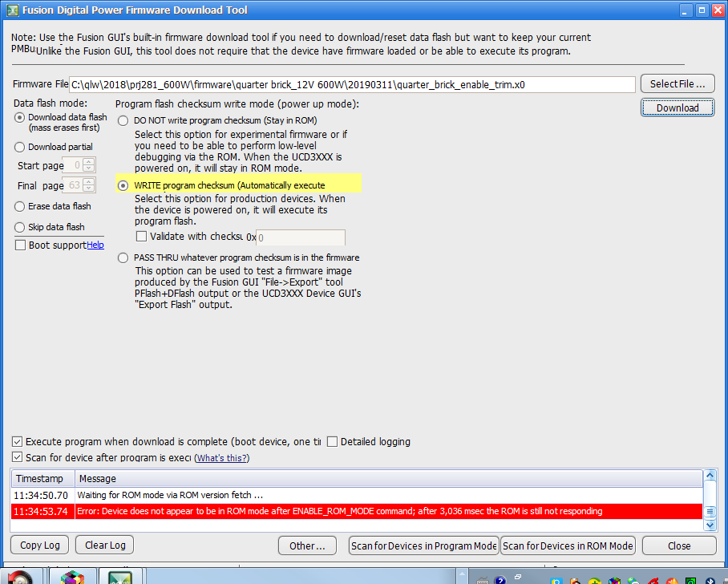Increase the Final page spinner value
The height and width of the screenshot is (584, 728).
click(89, 181)
